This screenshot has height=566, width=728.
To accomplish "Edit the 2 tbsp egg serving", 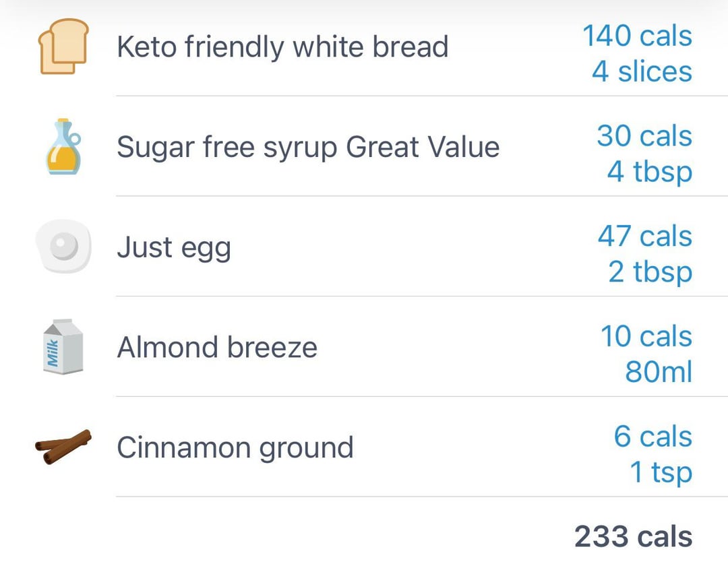I will pos(650,272).
